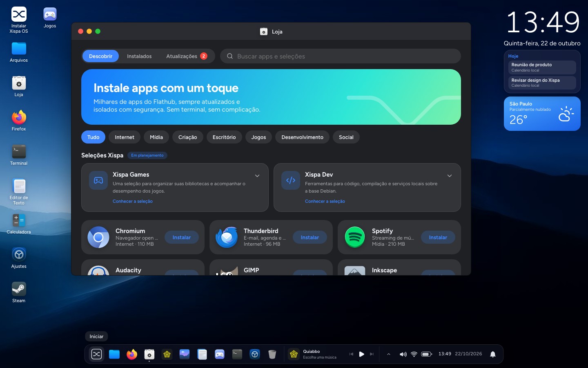Viewport: 588px width, 368px height.
Task: Open the Jogos desktop icon
Action: [x=50, y=17]
